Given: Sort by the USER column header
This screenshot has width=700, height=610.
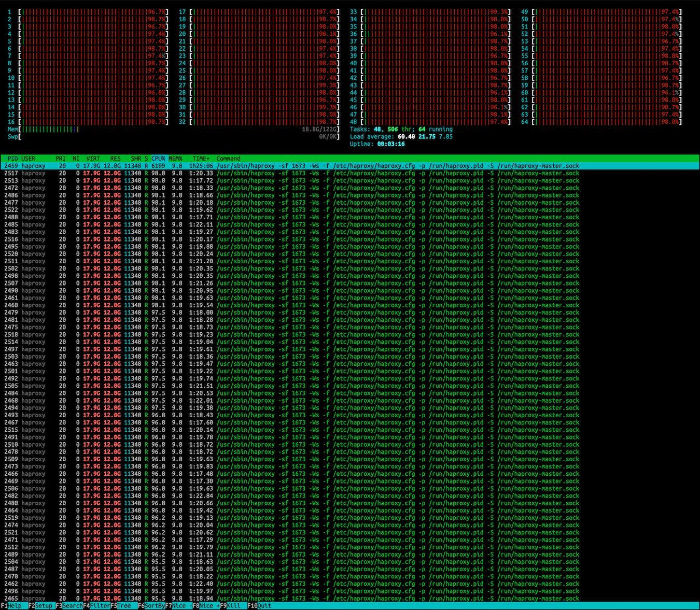Looking at the screenshot, I should click(x=28, y=159).
